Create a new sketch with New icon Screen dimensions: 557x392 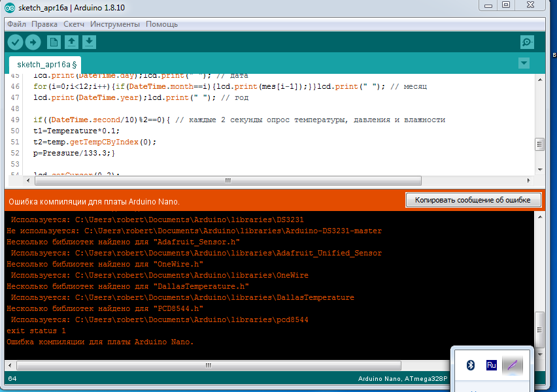[54, 42]
